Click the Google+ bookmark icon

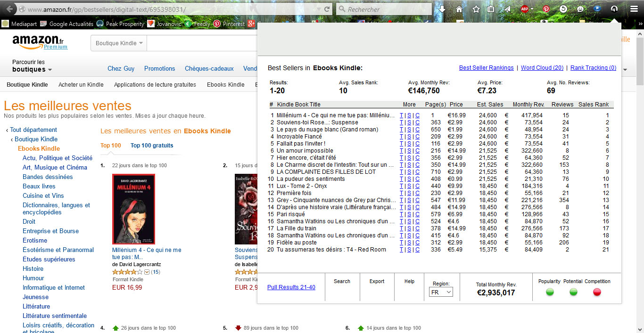pos(252,24)
